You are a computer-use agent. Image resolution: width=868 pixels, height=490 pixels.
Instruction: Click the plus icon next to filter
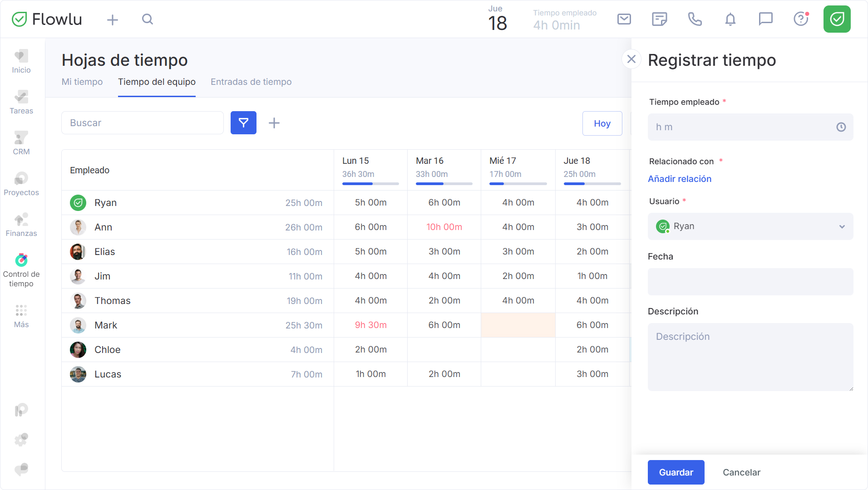pos(274,123)
